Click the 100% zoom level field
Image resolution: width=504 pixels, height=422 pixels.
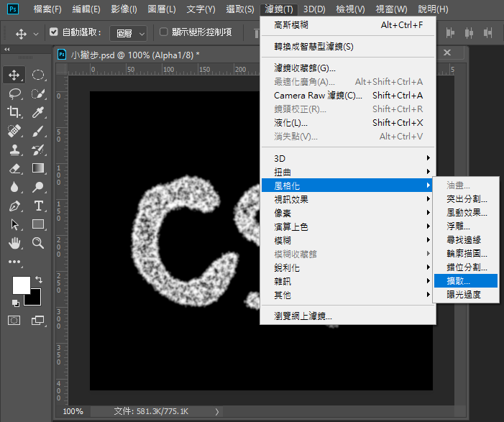73,411
